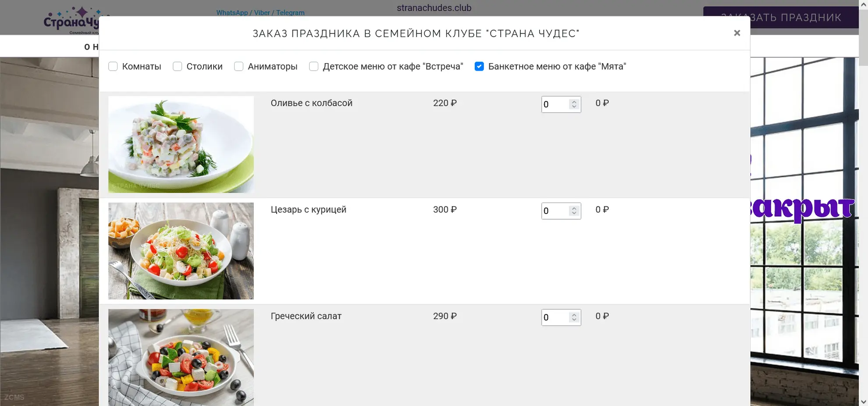
Task: Uncheck Банкетное меню от кафе "Мята"
Action: (479, 66)
